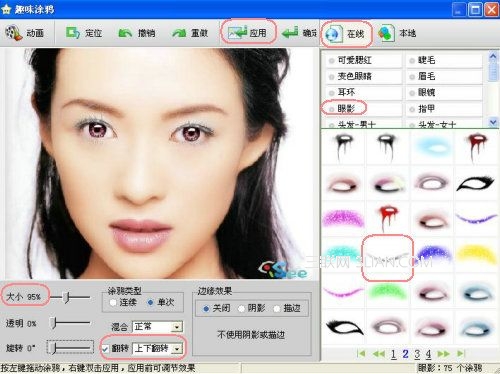
Task: Switch to 本地 local materials
Action: [x=397, y=33]
